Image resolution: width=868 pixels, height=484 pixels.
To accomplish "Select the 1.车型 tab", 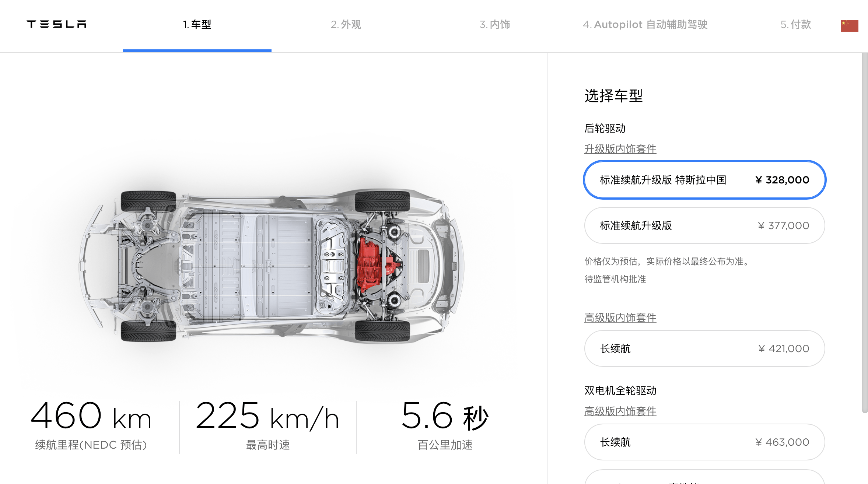I will coord(197,25).
